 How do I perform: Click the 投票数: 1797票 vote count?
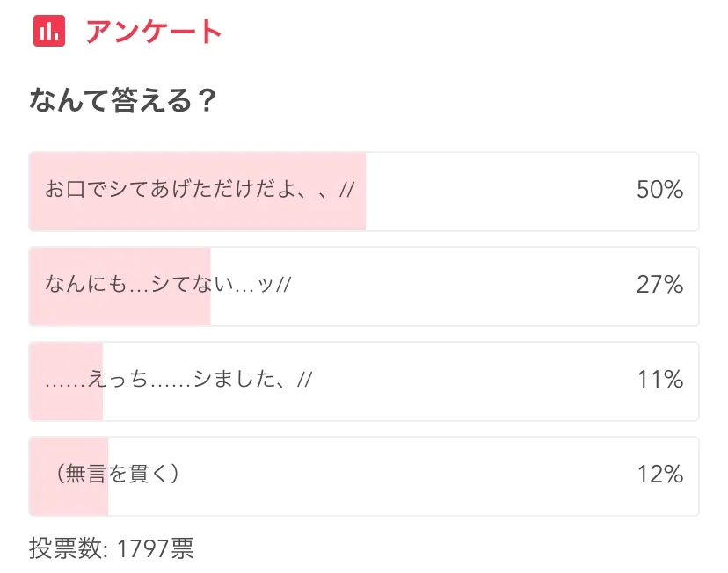pos(111,548)
